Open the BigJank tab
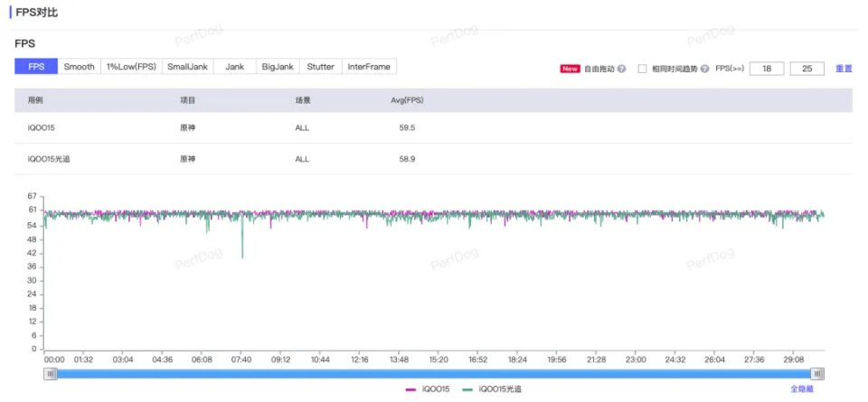Image resolution: width=868 pixels, height=402 pixels. point(278,66)
